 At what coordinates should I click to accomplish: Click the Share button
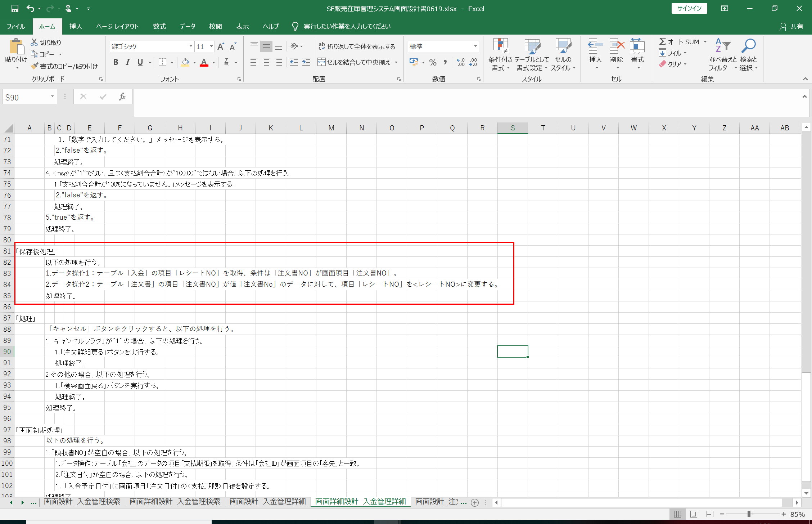791,26
